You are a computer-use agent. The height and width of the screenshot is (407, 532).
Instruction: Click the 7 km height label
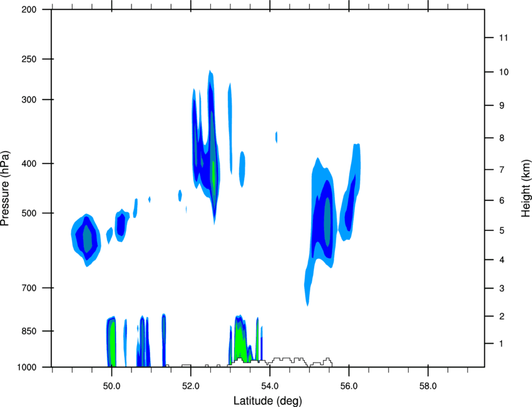click(x=501, y=170)
